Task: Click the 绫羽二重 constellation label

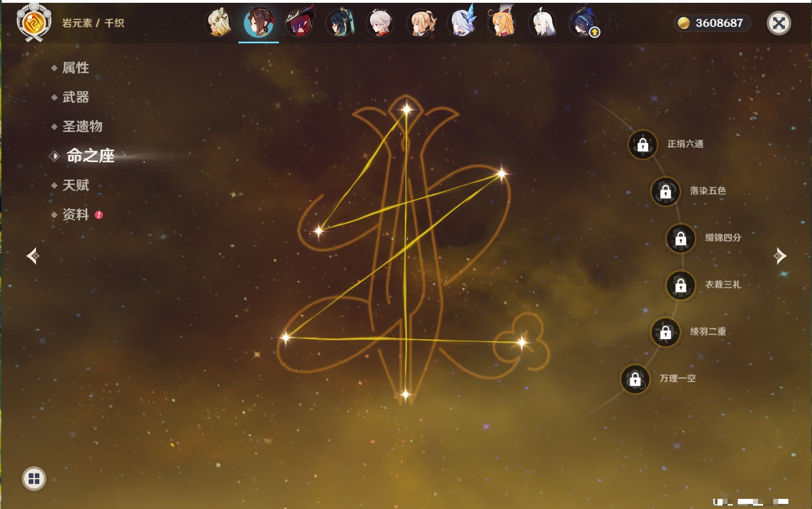Action: (x=708, y=331)
